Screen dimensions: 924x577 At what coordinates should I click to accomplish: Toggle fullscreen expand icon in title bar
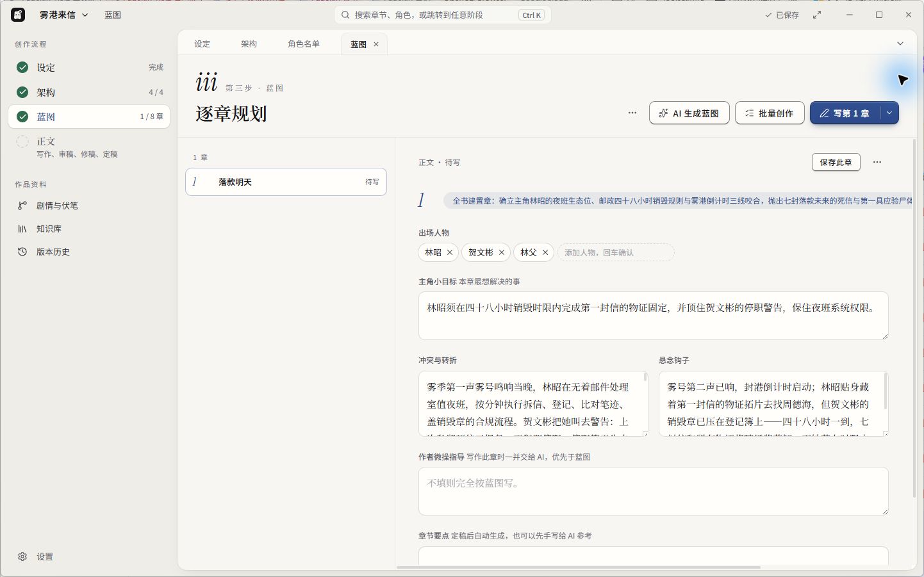pos(817,15)
